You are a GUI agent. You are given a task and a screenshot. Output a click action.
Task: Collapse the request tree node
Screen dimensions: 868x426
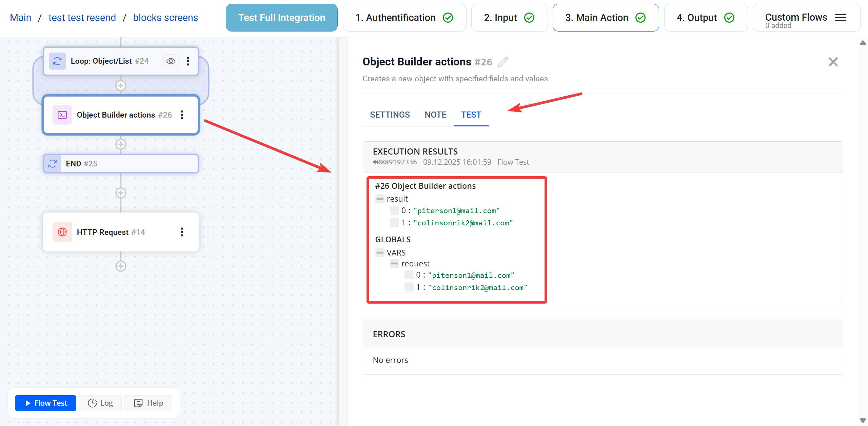coord(394,264)
